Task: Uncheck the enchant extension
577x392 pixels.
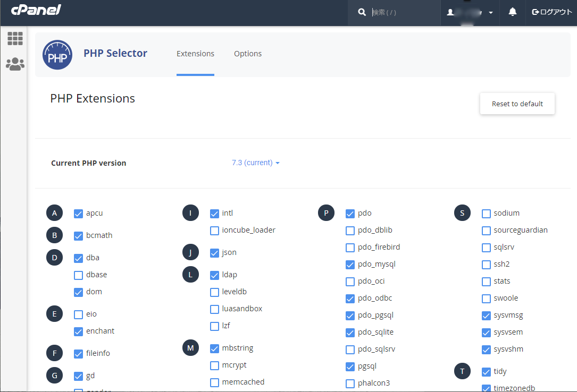Action: (78, 332)
